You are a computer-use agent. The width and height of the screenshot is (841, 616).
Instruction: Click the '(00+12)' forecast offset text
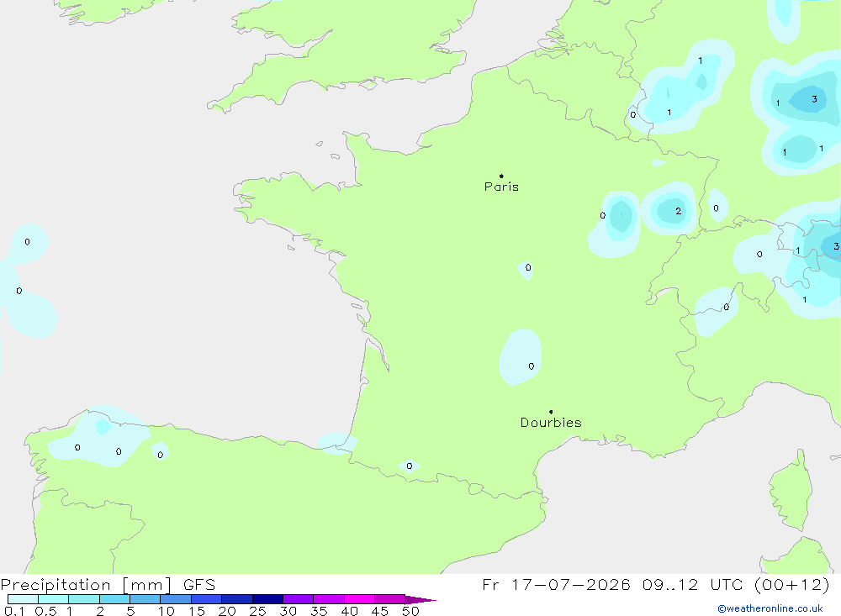pyautogui.click(x=791, y=584)
